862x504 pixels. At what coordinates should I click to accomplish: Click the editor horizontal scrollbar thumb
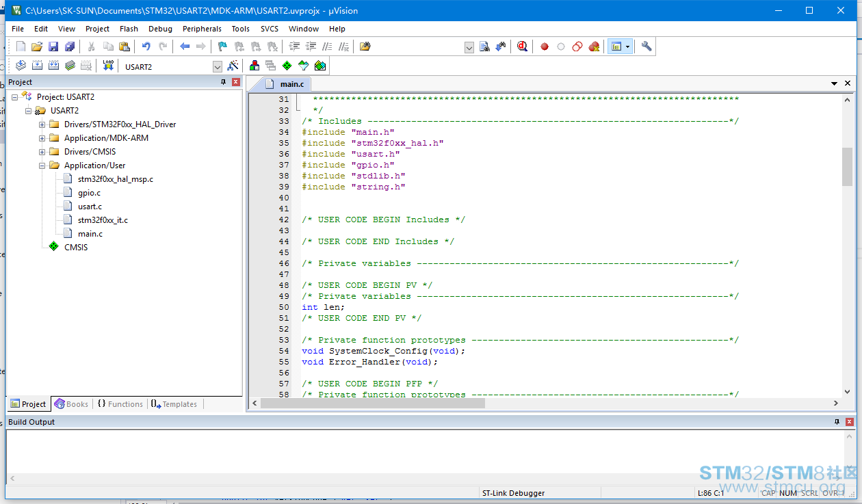pos(372,403)
